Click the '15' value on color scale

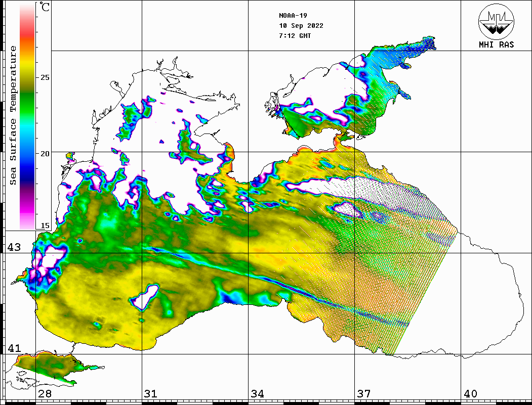45,226
